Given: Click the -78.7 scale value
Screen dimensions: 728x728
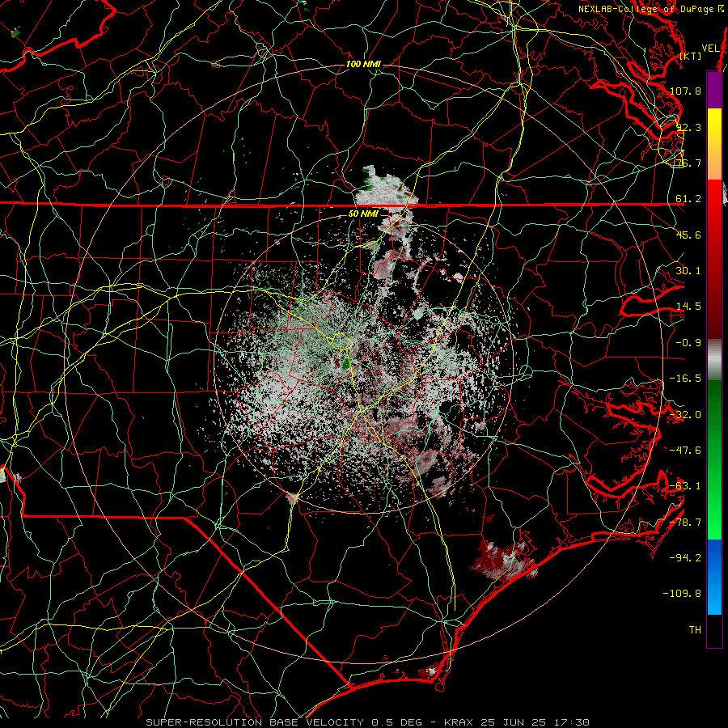Looking at the screenshot, I should tap(685, 522).
